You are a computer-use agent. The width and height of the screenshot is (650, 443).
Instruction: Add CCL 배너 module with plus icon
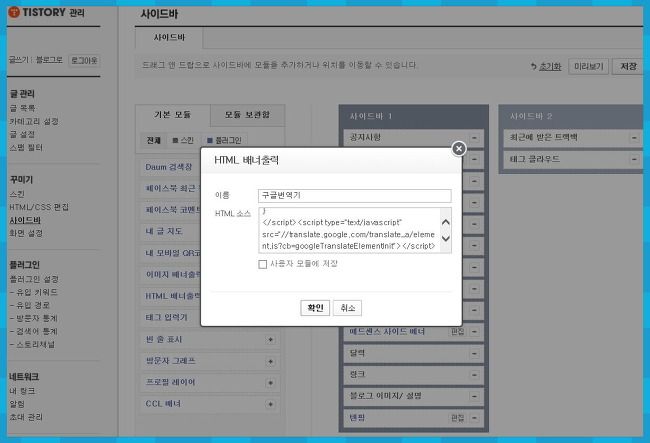[270, 404]
